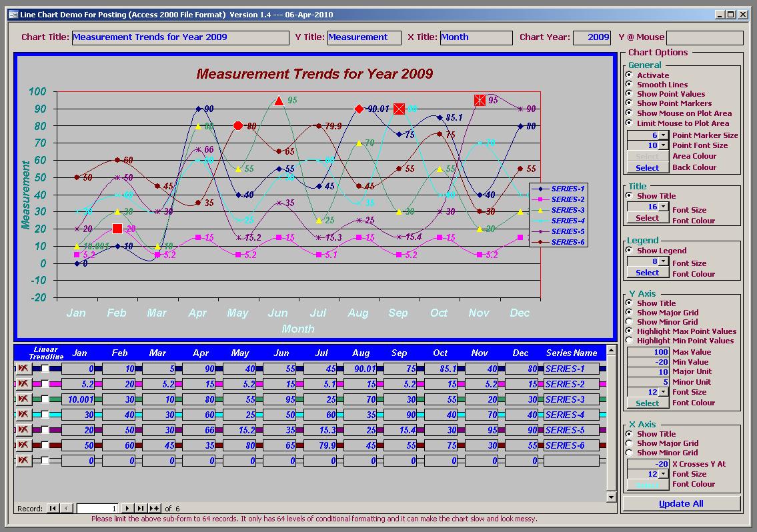This screenshot has height=532, width=757.
Task: Click SERIES-4 entry in chart legend
Action: [558, 221]
